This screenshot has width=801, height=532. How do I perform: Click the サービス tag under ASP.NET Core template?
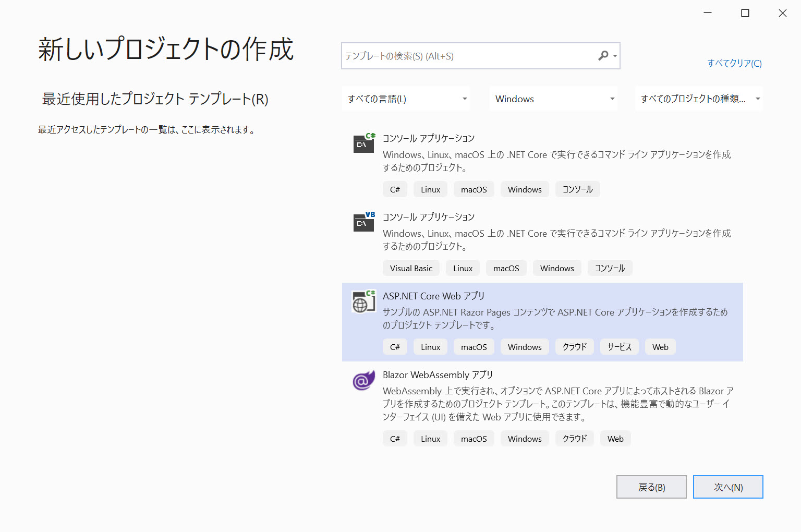coord(619,347)
